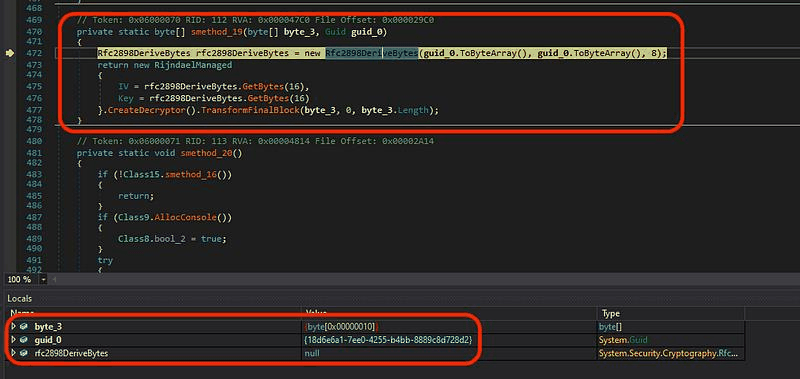The height and width of the screenshot is (379, 800).
Task: Select the byte_3 name cell in Locals
Action: point(48,326)
